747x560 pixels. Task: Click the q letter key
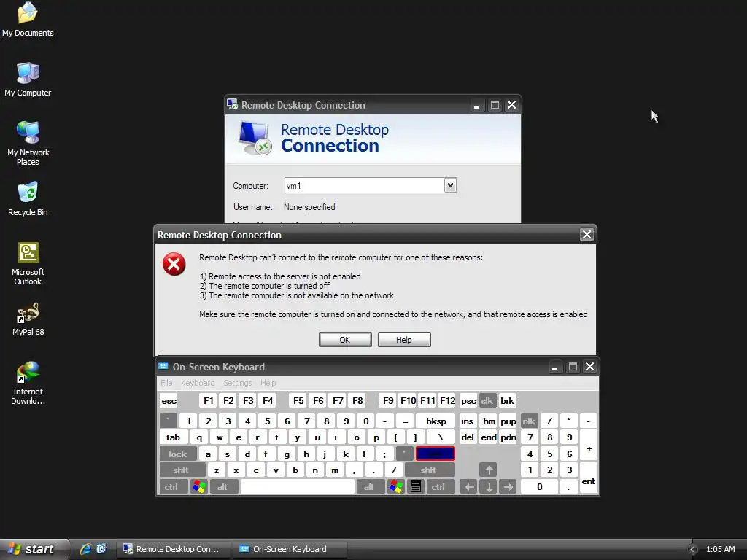point(199,437)
